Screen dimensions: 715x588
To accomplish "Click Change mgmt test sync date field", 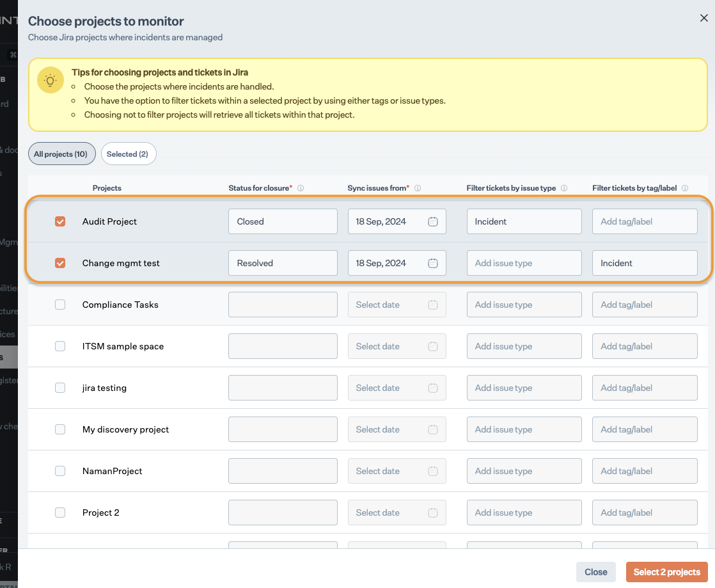I will point(397,263).
